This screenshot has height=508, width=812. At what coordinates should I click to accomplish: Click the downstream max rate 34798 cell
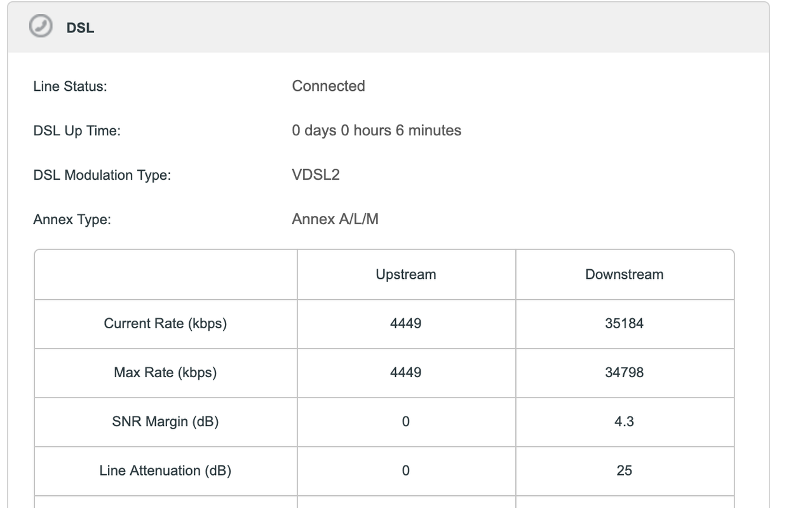[x=625, y=372]
